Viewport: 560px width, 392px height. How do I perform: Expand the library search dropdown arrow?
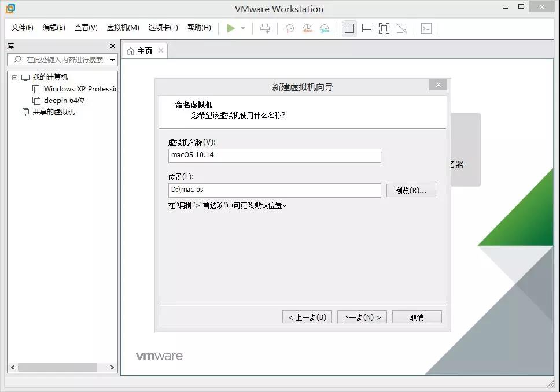[x=112, y=60]
